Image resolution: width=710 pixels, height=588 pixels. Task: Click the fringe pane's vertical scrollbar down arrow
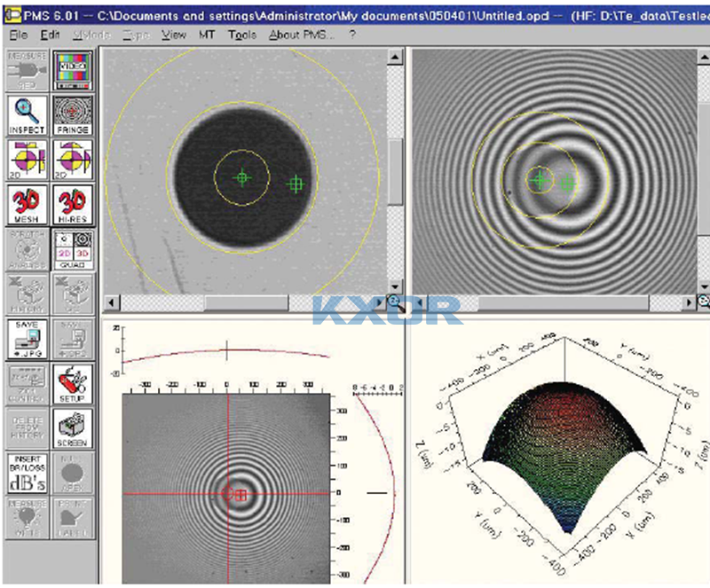[704, 287]
